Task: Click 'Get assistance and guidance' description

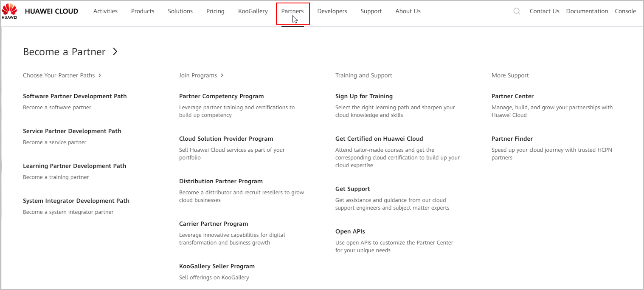Action: (x=392, y=204)
